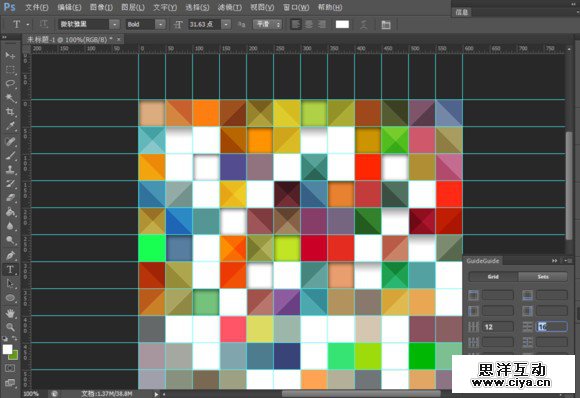Screen dimensions: 580x398
Task: Select the Hand tool
Action: pyautogui.click(x=10, y=313)
